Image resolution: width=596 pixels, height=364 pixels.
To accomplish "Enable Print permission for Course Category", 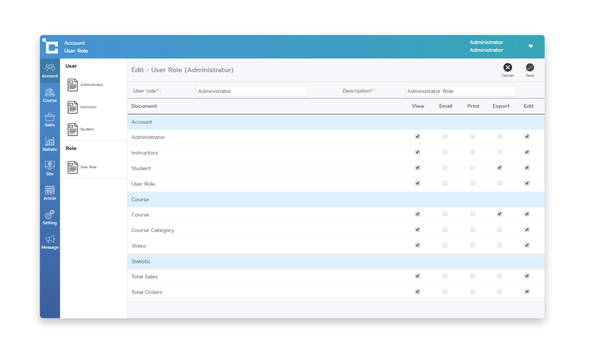I will (472, 230).
